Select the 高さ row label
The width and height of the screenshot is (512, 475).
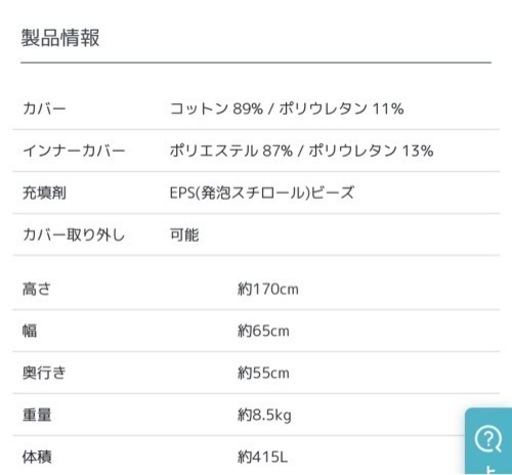pos(37,289)
